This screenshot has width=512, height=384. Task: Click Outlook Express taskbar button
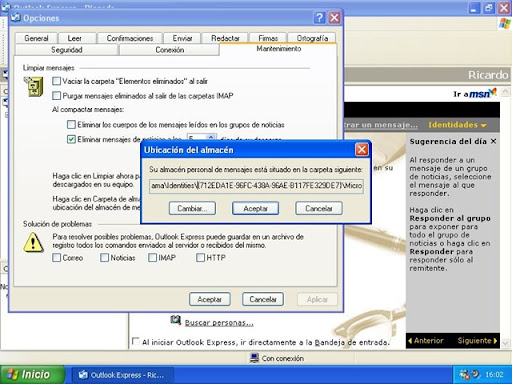click(122, 375)
